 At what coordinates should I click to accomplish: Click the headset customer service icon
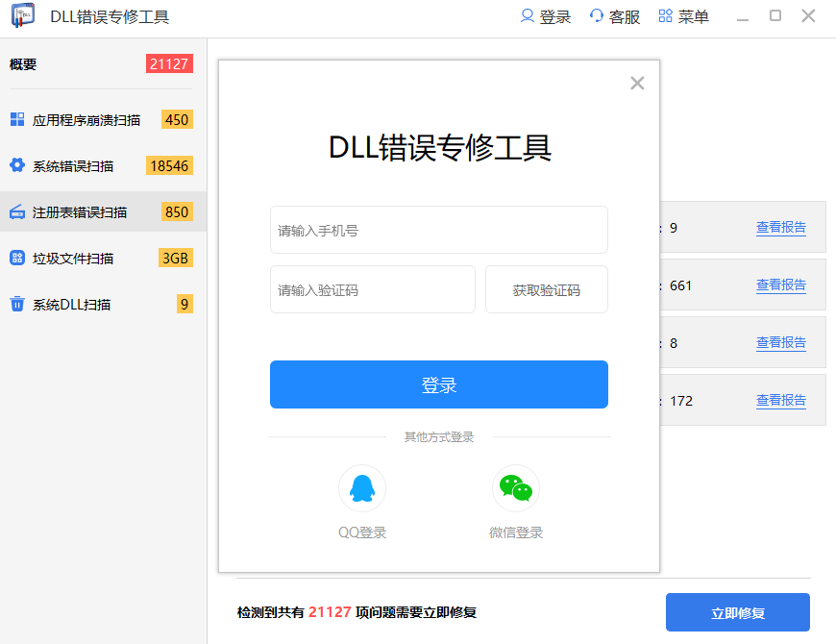596,16
